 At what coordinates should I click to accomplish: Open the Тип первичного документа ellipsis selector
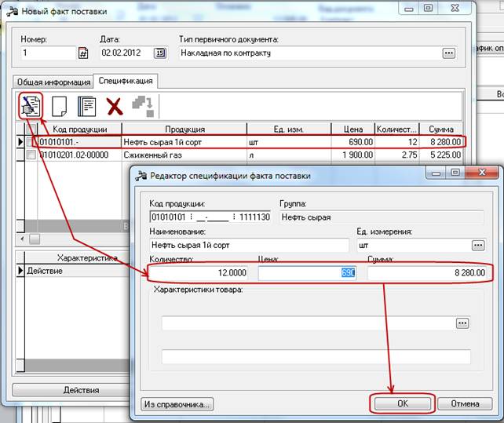tap(448, 53)
